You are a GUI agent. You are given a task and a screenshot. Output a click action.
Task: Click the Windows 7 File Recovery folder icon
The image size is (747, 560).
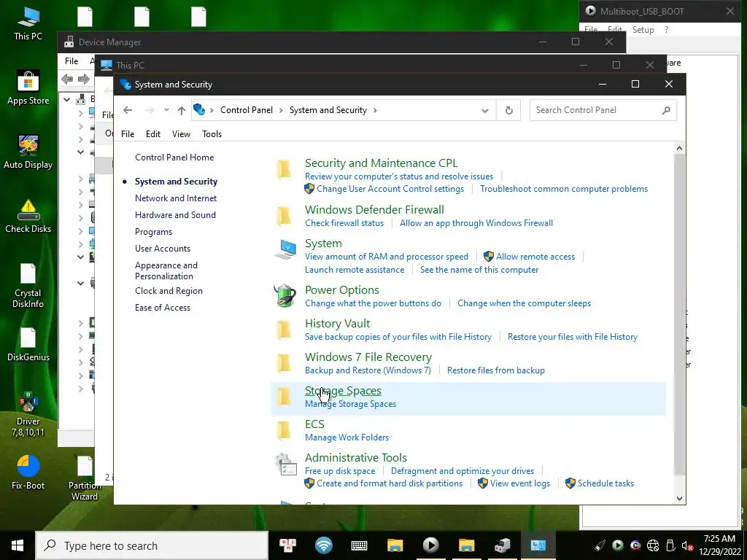[x=284, y=363]
